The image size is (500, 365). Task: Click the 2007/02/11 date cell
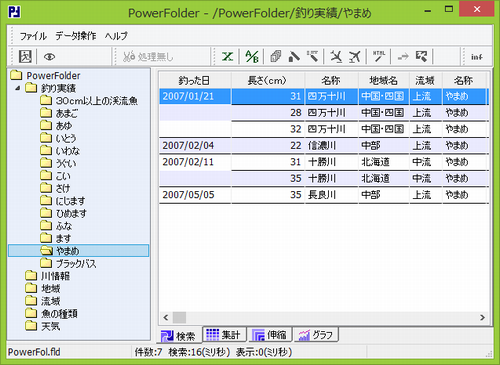click(x=195, y=162)
